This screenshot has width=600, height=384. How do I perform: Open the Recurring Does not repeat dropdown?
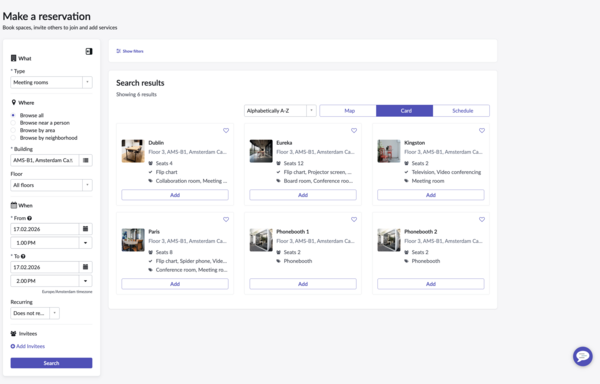point(35,313)
